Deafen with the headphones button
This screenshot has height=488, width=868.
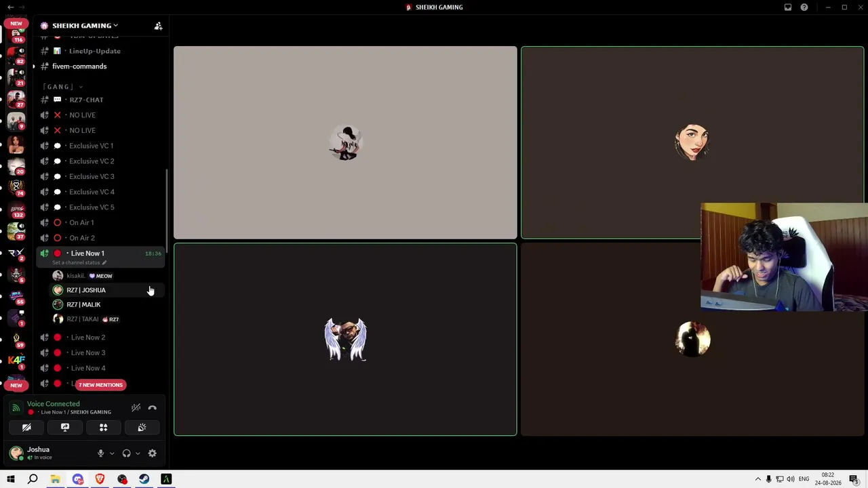point(126,453)
